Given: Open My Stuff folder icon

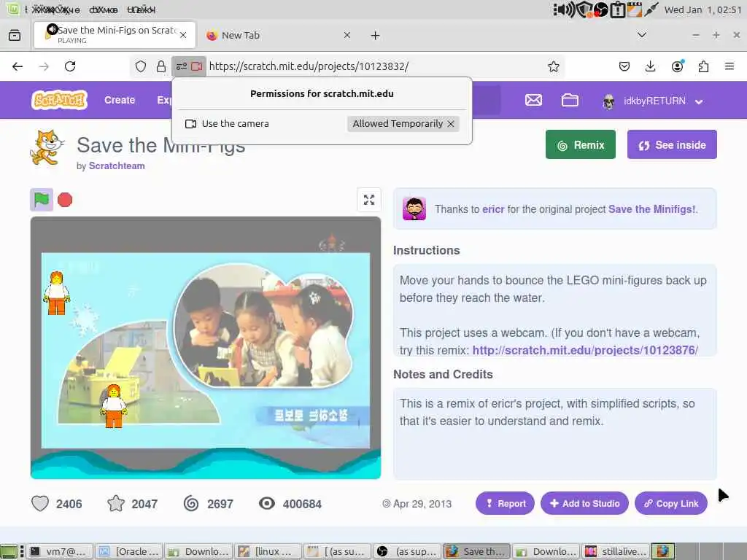Looking at the screenshot, I should coord(569,100).
